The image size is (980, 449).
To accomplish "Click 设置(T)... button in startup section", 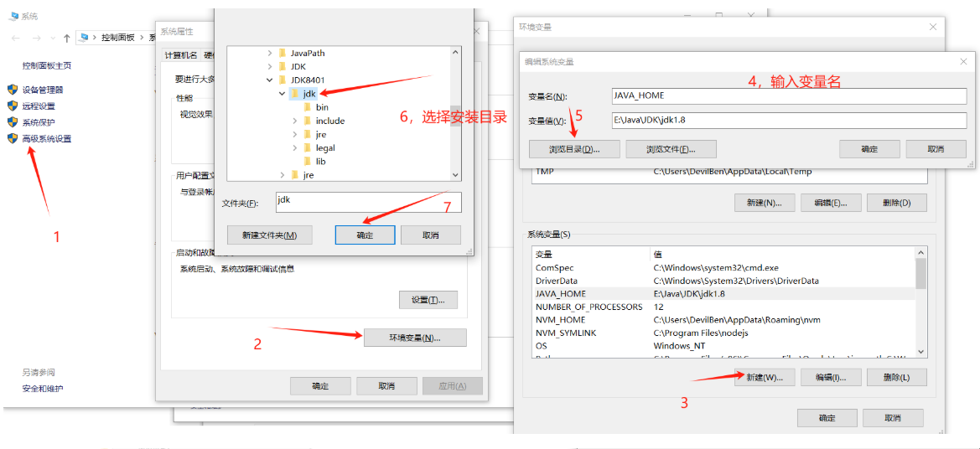I will 428,300.
